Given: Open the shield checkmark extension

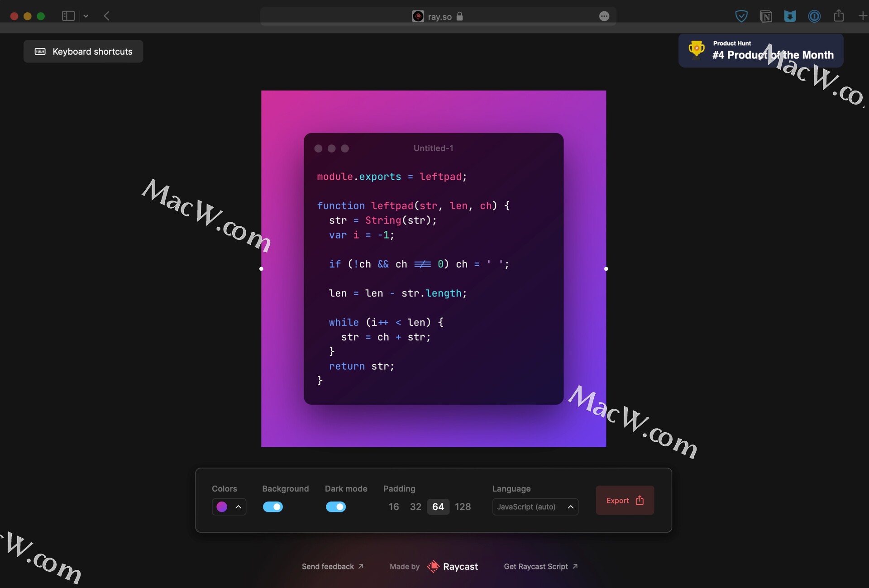Looking at the screenshot, I should (x=741, y=16).
